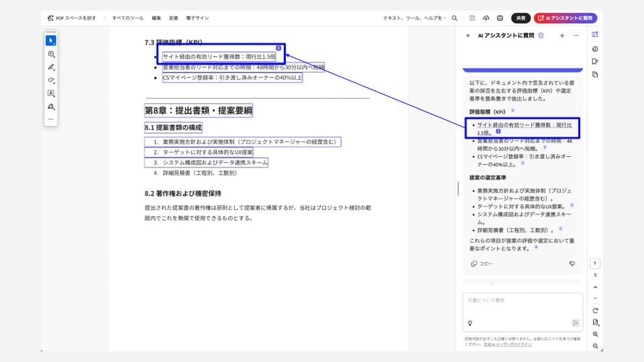Click the 共有 share button

521,18
